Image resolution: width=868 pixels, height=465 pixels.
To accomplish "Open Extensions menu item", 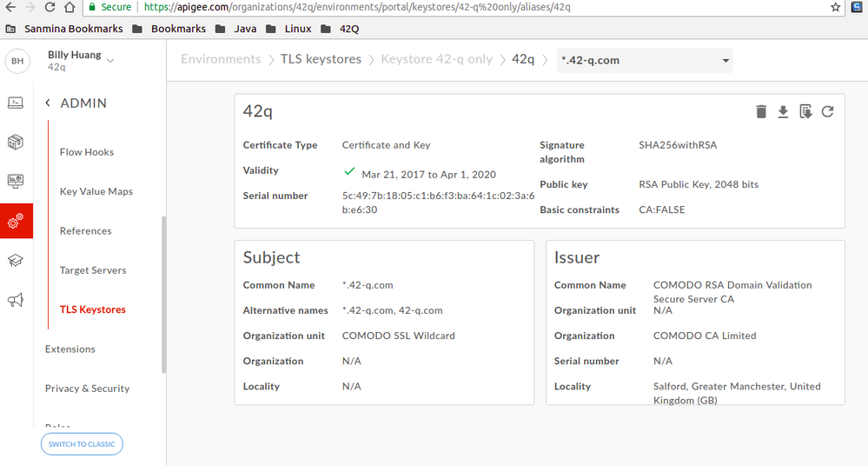I will click(x=70, y=349).
